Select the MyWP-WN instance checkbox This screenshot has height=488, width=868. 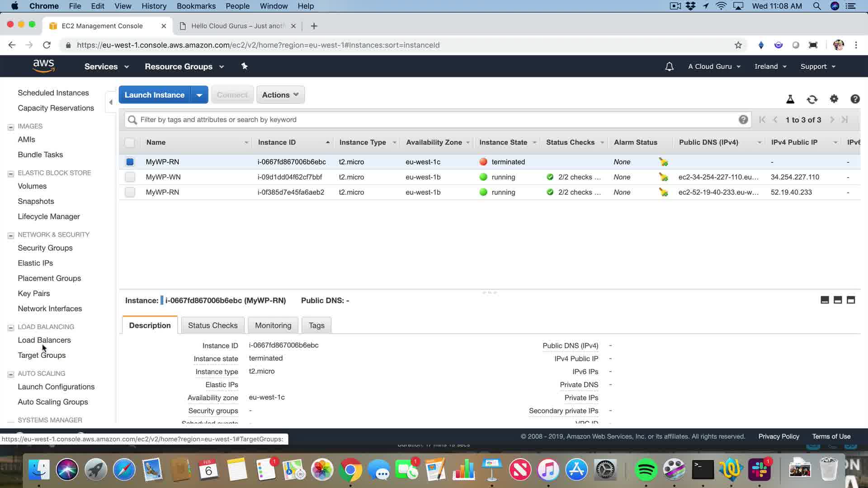[130, 177]
